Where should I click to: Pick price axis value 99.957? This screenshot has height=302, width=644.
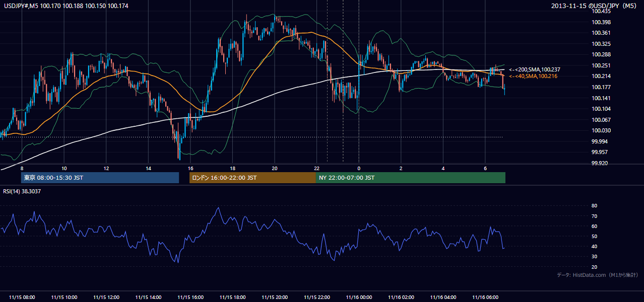click(x=600, y=152)
